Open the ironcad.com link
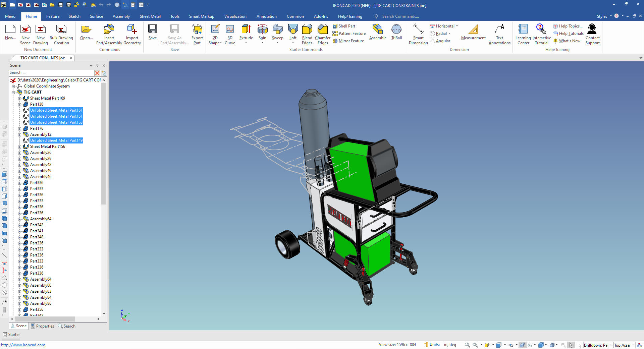The height and width of the screenshot is (349, 644). pyautogui.click(x=23, y=345)
